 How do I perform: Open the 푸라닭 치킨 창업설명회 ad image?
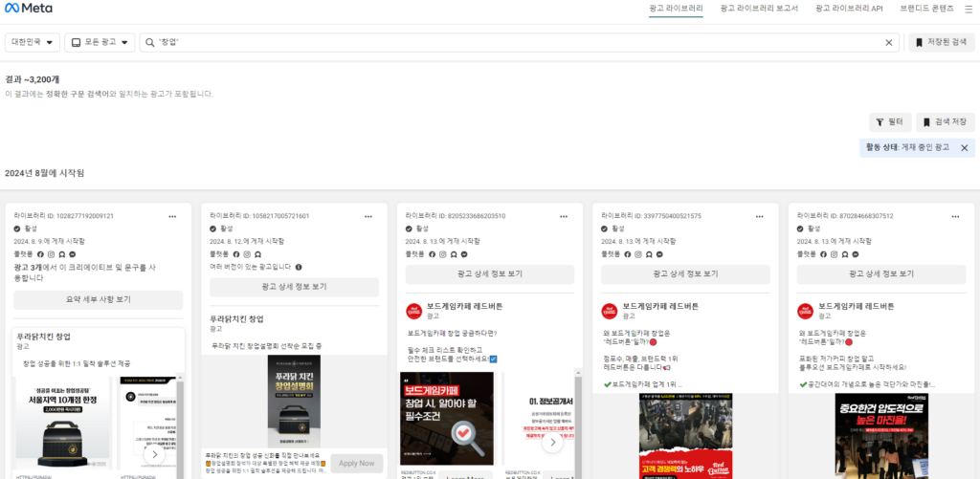[294, 402]
